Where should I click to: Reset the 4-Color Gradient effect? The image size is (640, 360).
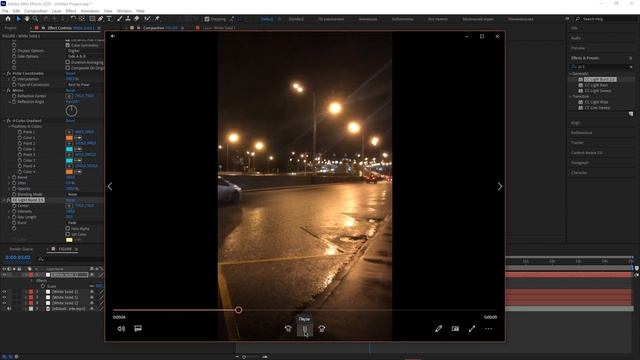71,121
